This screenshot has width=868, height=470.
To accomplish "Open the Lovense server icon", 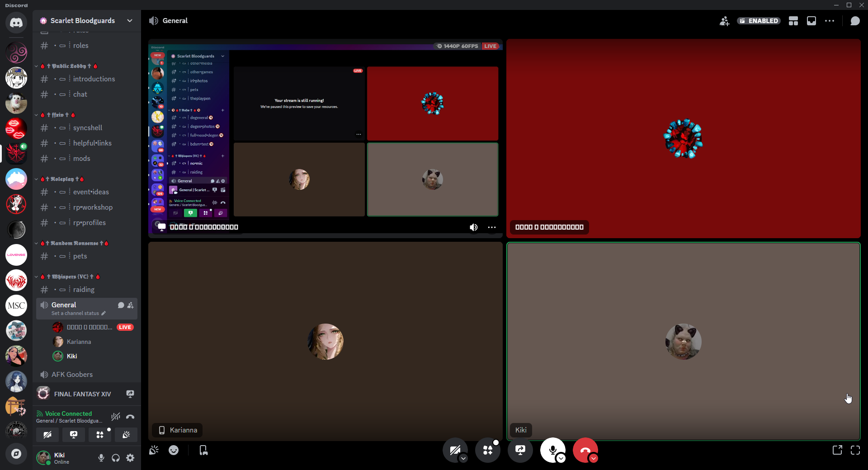I will point(16,255).
